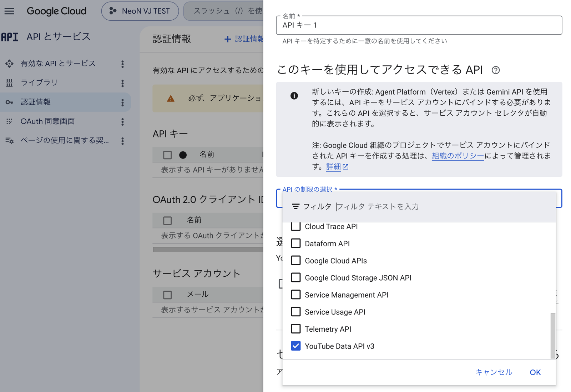Viewport: 571px width, 392px height.
Task: Click the Google Cloud logo
Action: coord(56,11)
